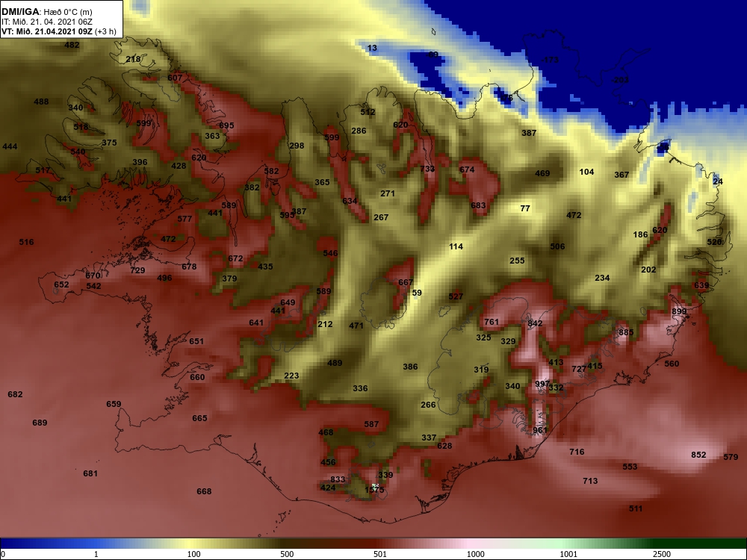
Task: Click the map value 516
Action: [x=26, y=242]
